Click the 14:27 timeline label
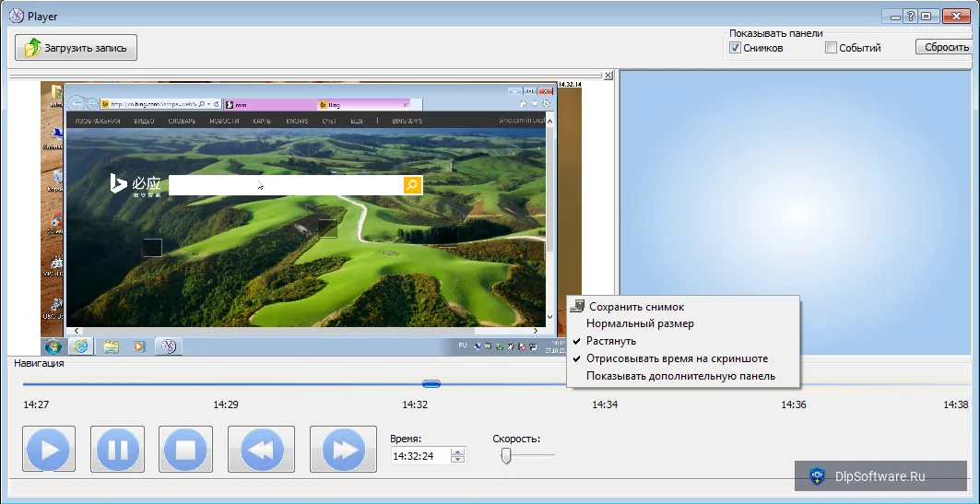Screen dimensions: 980x504 coord(36,404)
